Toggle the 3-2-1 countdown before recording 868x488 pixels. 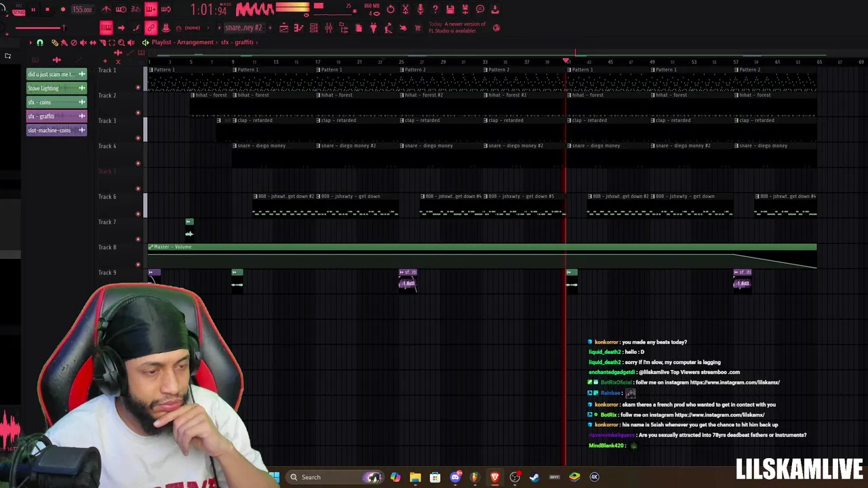pyautogui.click(x=136, y=9)
